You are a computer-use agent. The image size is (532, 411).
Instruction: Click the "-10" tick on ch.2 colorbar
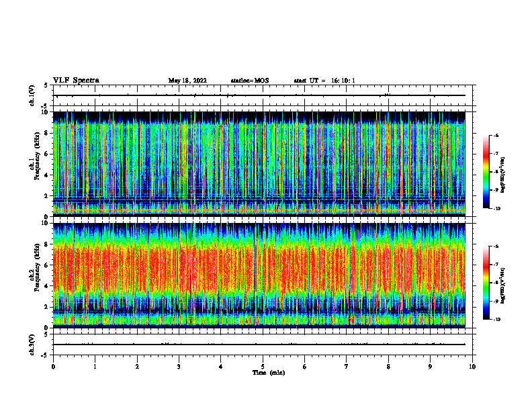point(496,320)
